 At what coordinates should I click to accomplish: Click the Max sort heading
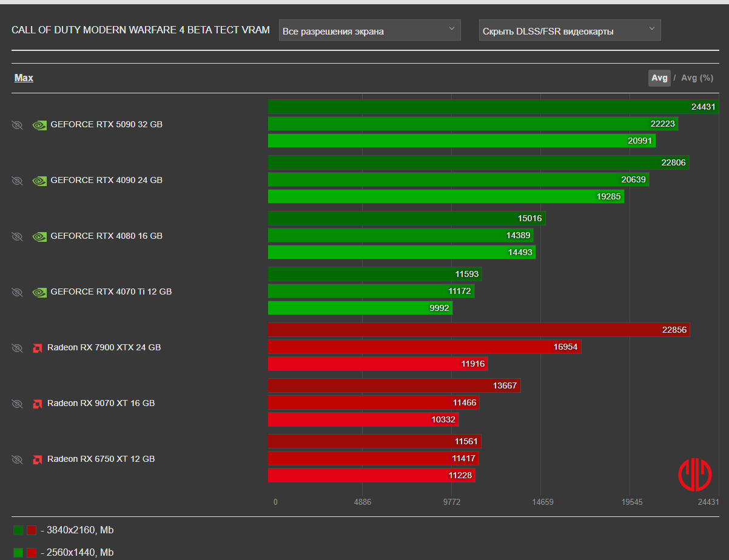(x=24, y=78)
